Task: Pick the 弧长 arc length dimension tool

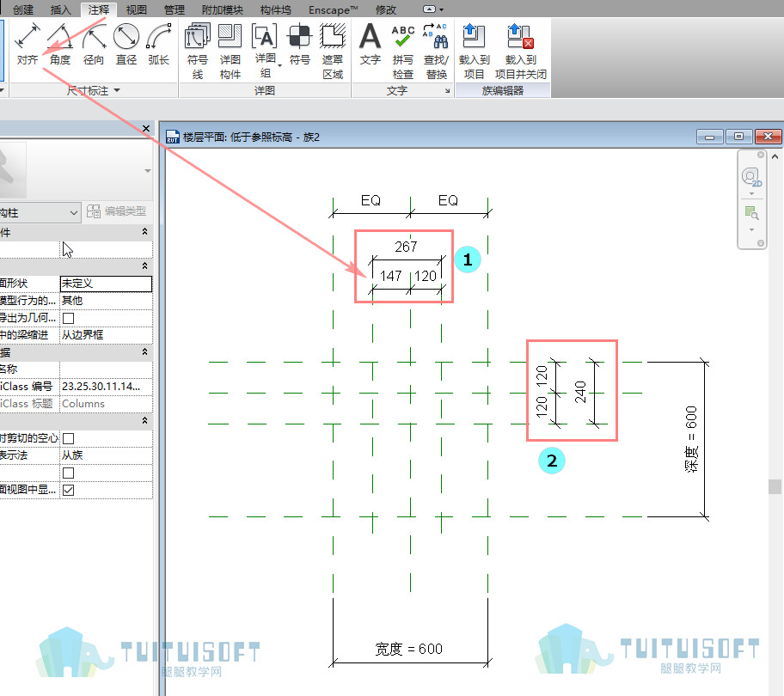Action: point(159,45)
